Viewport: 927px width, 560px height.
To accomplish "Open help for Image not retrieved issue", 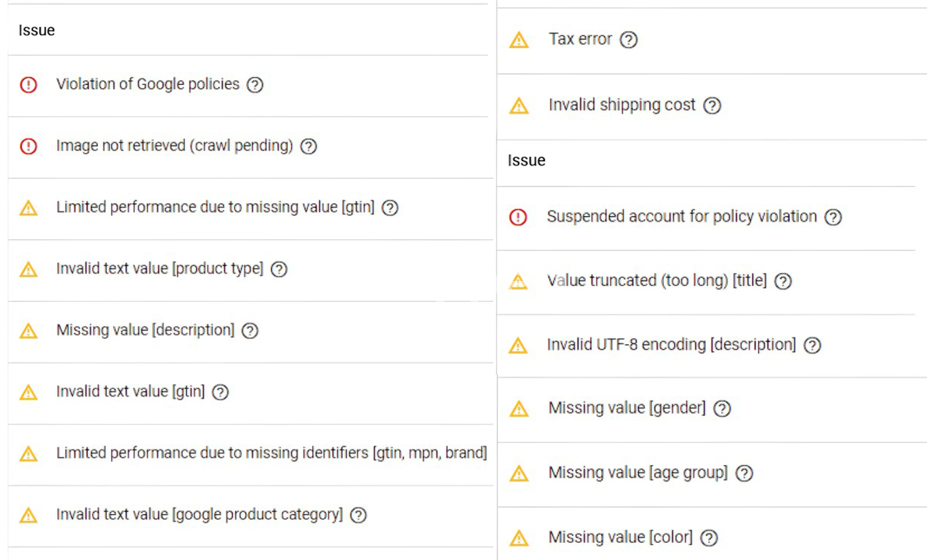I will pyautogui.click(x=309, y=146).
